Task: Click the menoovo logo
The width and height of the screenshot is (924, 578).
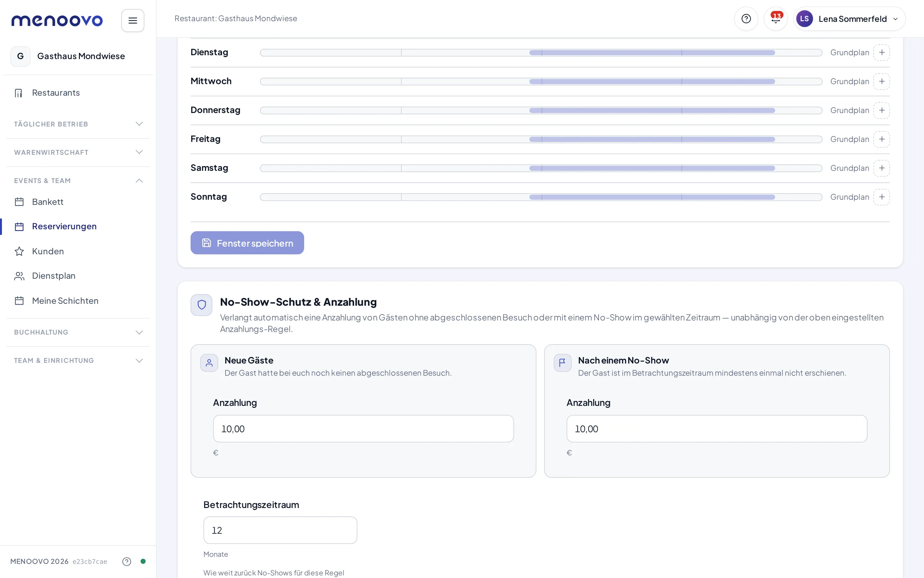Action: pos(57,20)
